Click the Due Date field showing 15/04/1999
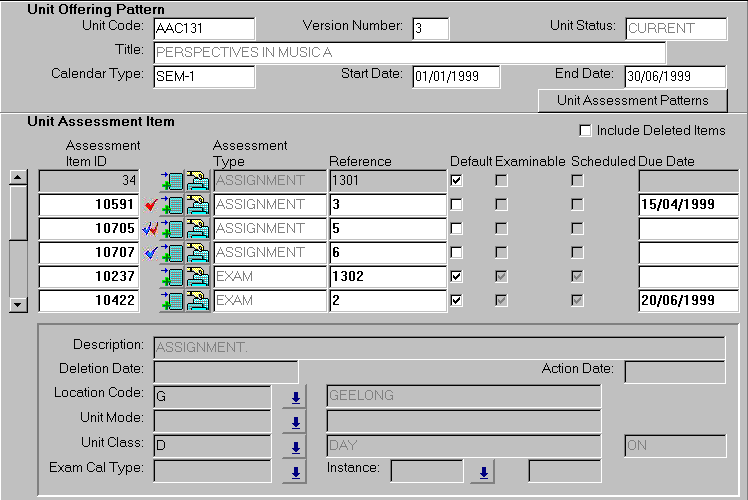 click(682, 205)
